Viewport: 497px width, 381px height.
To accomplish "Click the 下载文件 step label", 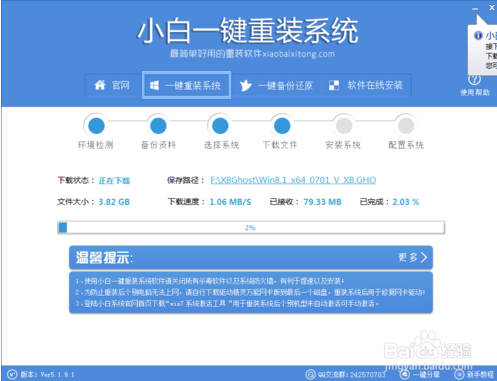I will click(280, 145).
